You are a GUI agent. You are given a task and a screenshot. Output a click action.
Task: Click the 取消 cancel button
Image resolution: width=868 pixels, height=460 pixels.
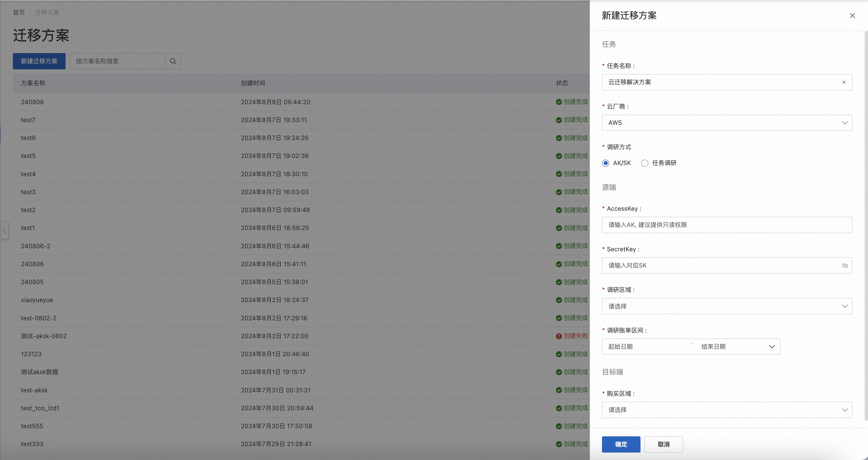[664, 444]
